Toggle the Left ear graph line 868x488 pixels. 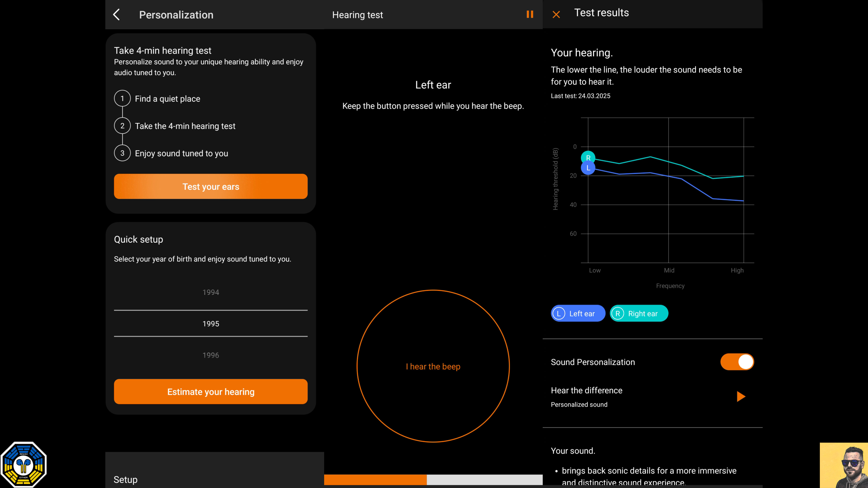point(578,314)
